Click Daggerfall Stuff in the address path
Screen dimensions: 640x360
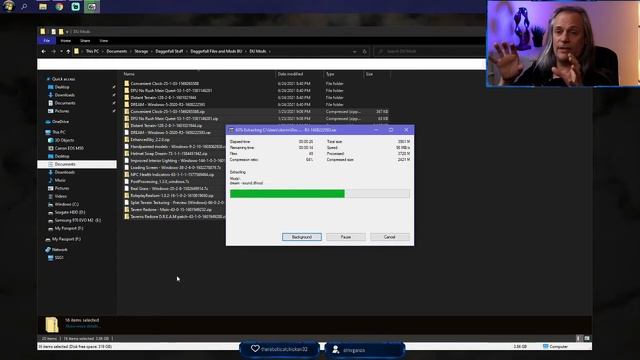pos(169,51)
